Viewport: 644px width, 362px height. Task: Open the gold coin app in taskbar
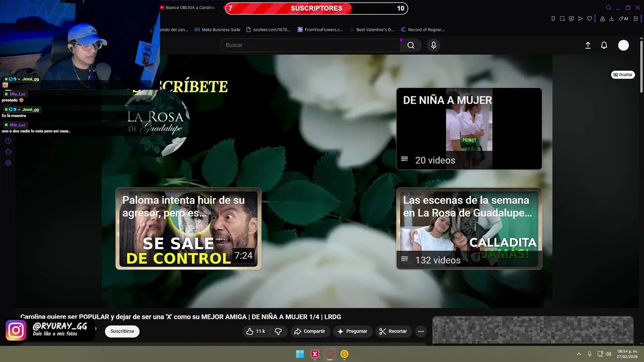tap(344, 354)
